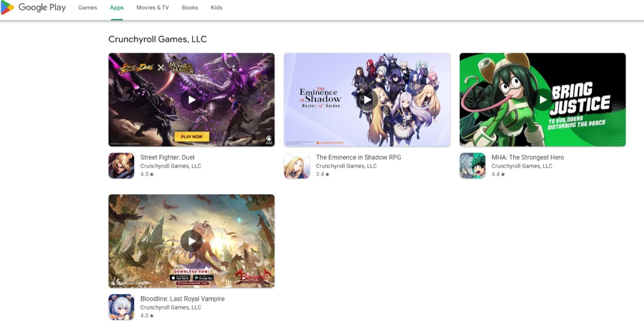The image size is (644, 334).
Task: Go to the Books tab
Action: click(x=190, y=7)
